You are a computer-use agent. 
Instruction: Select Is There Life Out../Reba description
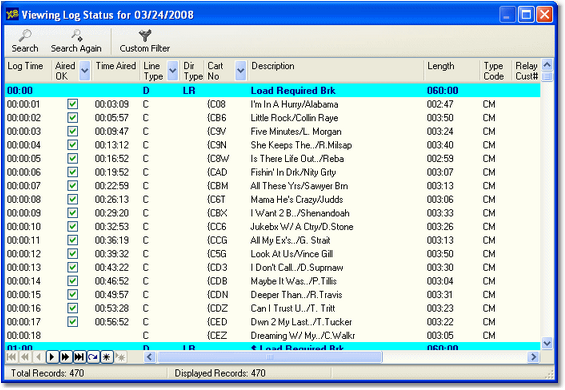(x=297, y=159)
